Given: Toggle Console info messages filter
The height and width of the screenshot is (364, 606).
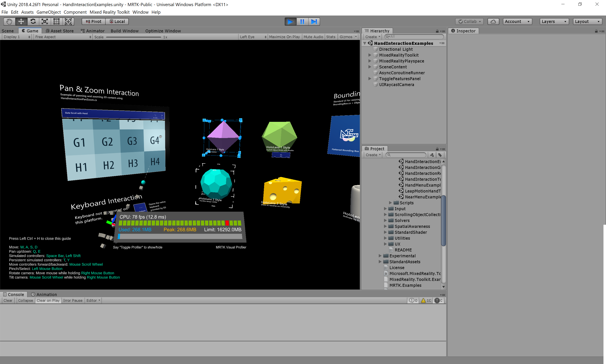Looking at the screenshot, I should click(413, 300).
